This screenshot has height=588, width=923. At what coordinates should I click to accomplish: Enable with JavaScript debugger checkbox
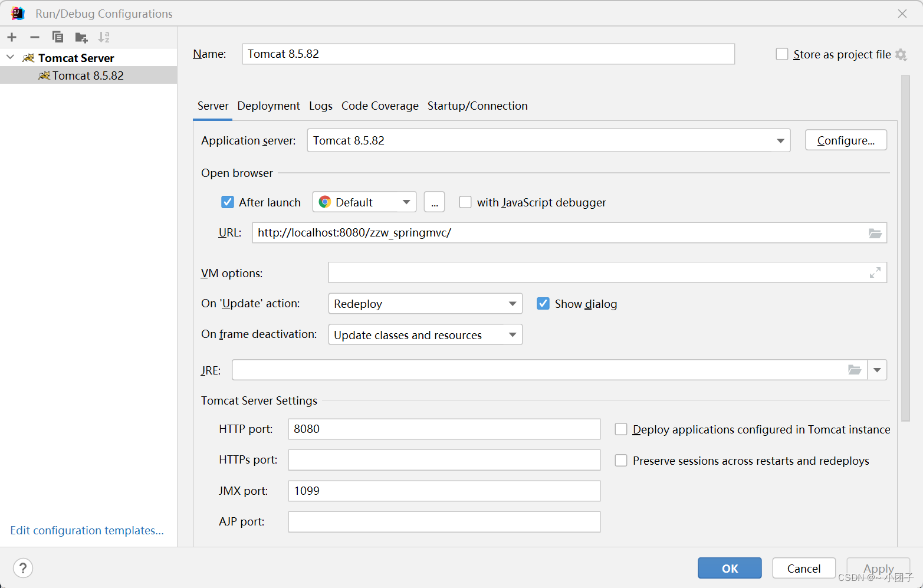(465, 202)
